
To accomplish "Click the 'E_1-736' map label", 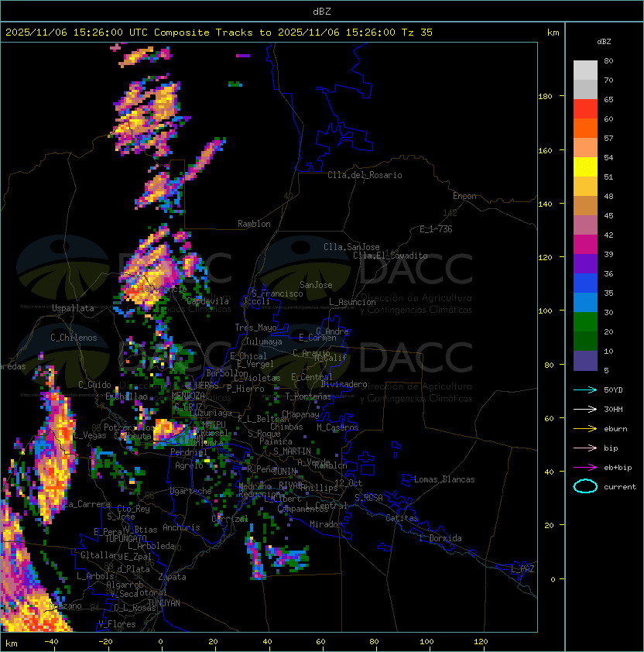I will [436, 229].
